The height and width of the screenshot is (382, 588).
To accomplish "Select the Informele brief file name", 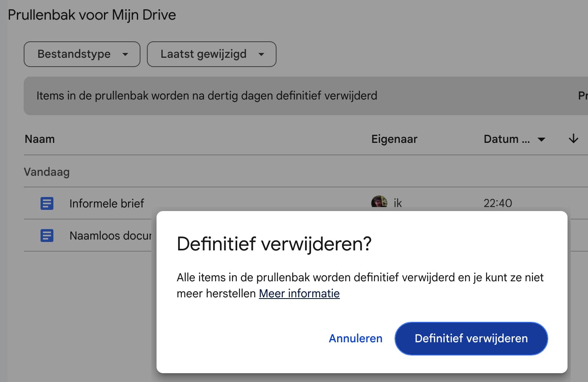I will point(107,203).
